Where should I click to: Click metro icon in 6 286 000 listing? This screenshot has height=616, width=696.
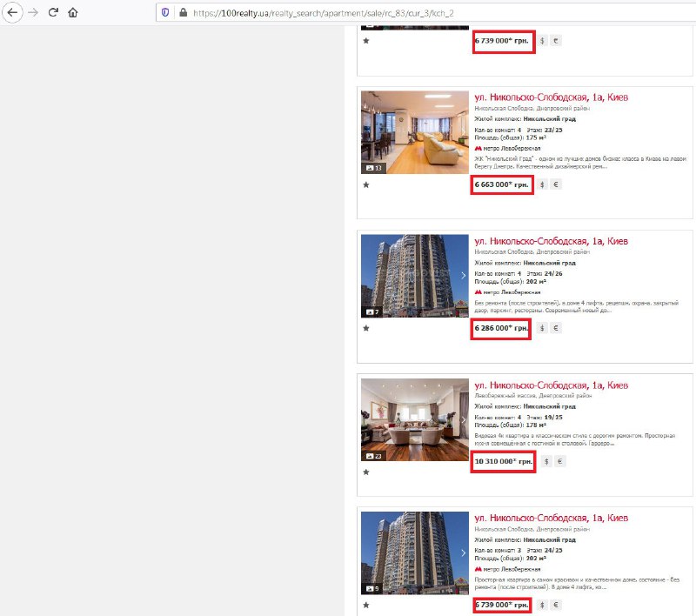478,292
